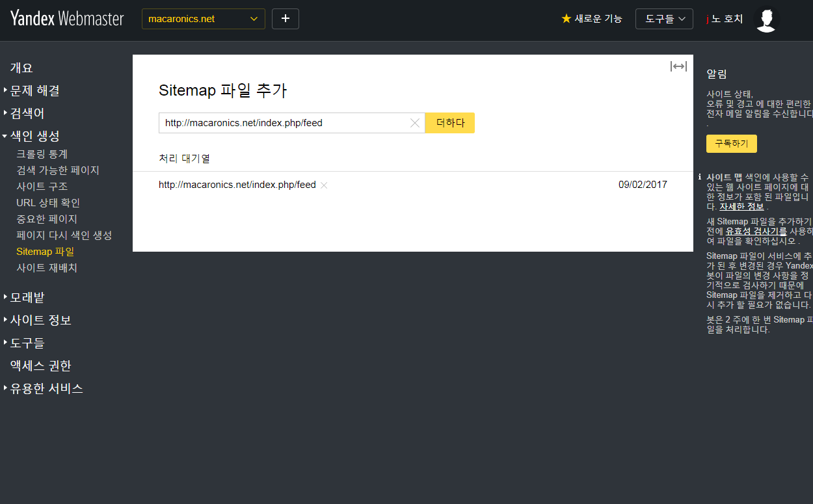Image resolution: width=813 pixels, height=504 pixels.
Task: Select Sitemap 파일 sidebar item
Action: point(46,252)
